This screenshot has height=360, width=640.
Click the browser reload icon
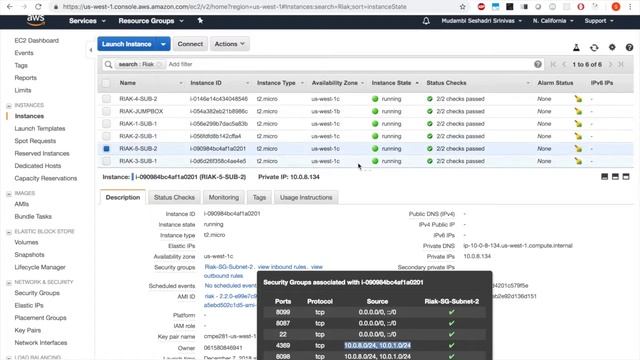coord(38,7)
